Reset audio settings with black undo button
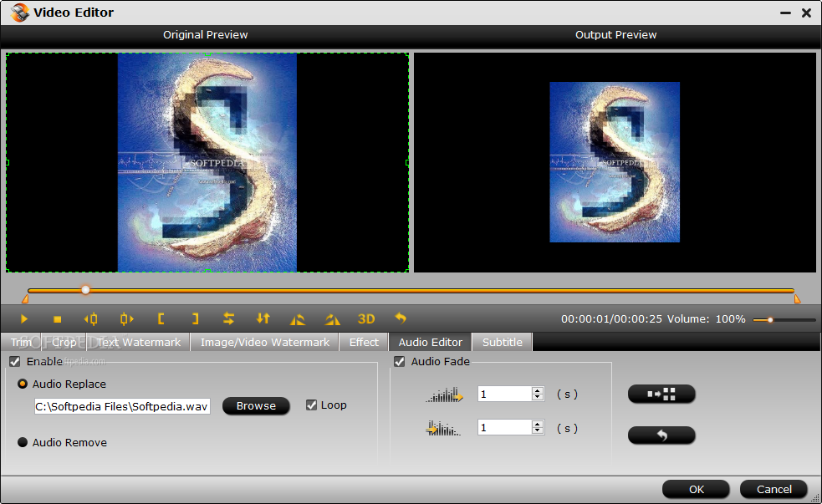This screenshot has height=504, width=822. pyautogui.click(x=661, y=435)
